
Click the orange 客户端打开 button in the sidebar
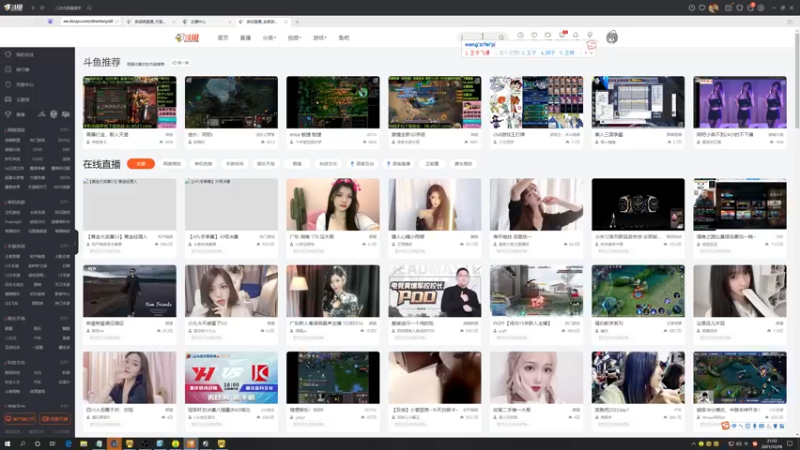pos(20,419)
